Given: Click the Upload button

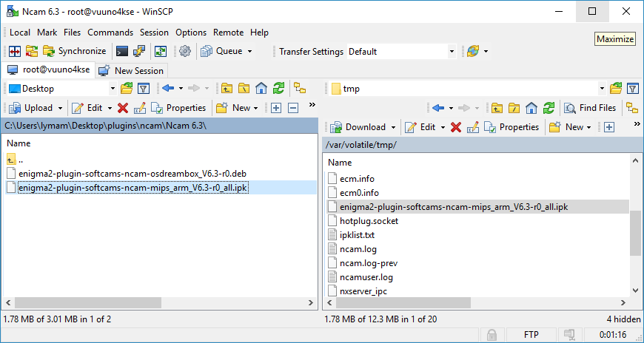Looking at the screenshot, I should coord(32,108).
